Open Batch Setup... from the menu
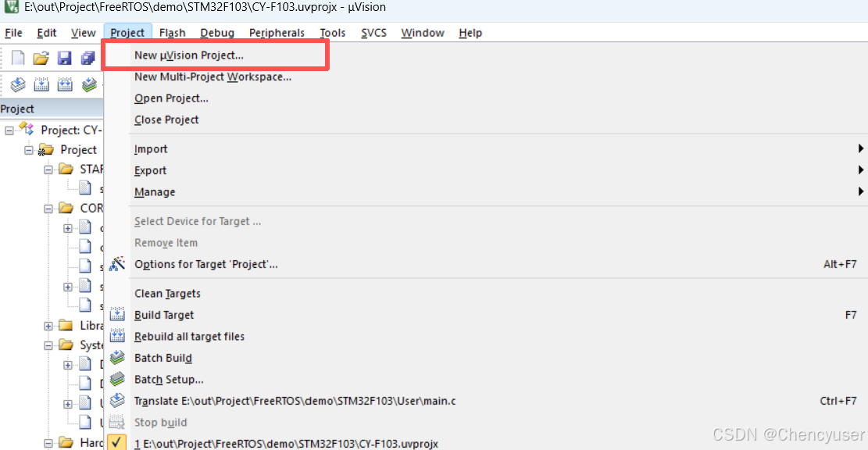The height and width of the screenshot is (450, 868). (x=486, y=380)
